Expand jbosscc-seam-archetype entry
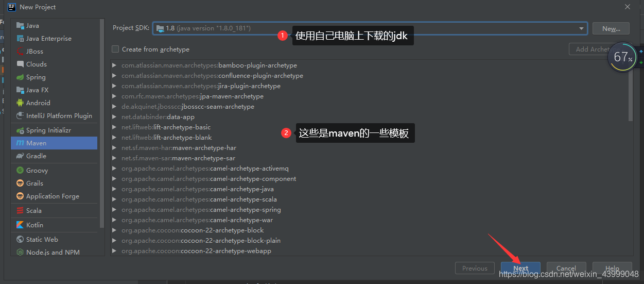Image resolution: width=644 pixels, height=284 pixels. point(114,107)
